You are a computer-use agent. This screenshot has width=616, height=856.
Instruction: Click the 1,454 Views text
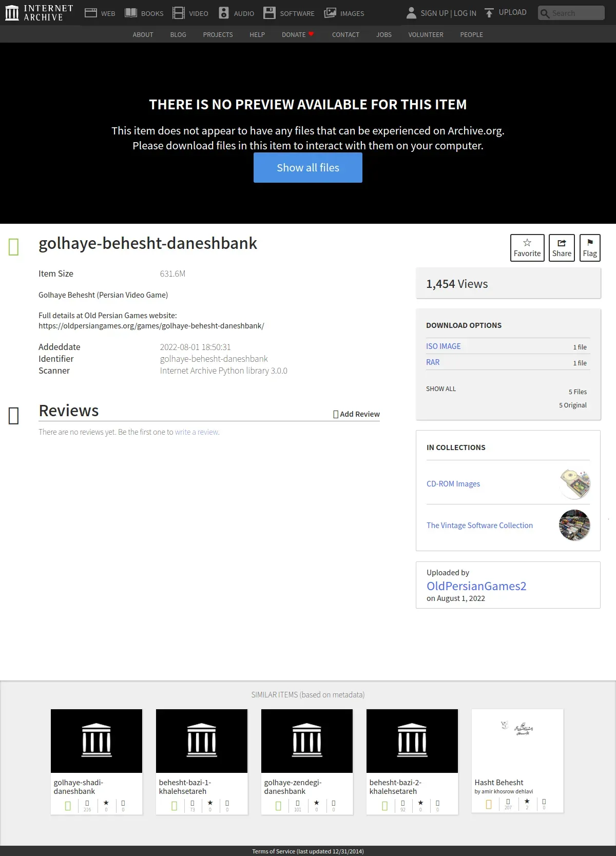(457, 284)
